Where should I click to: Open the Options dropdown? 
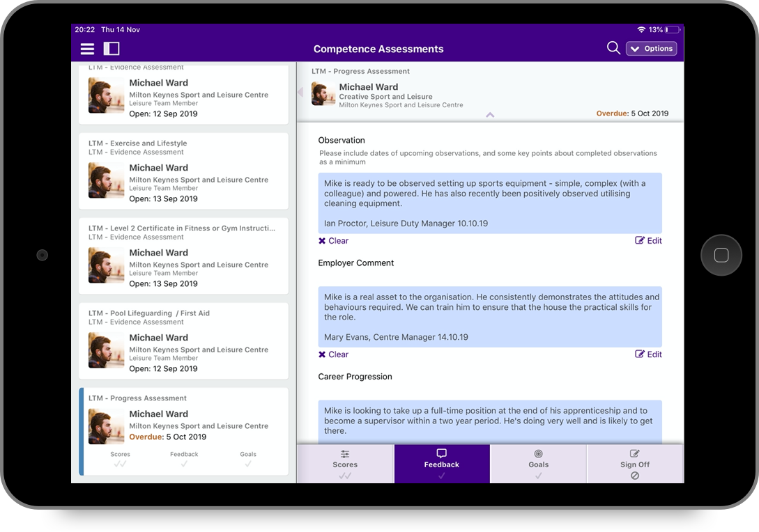pyautogui.click(x=651, y=49)
